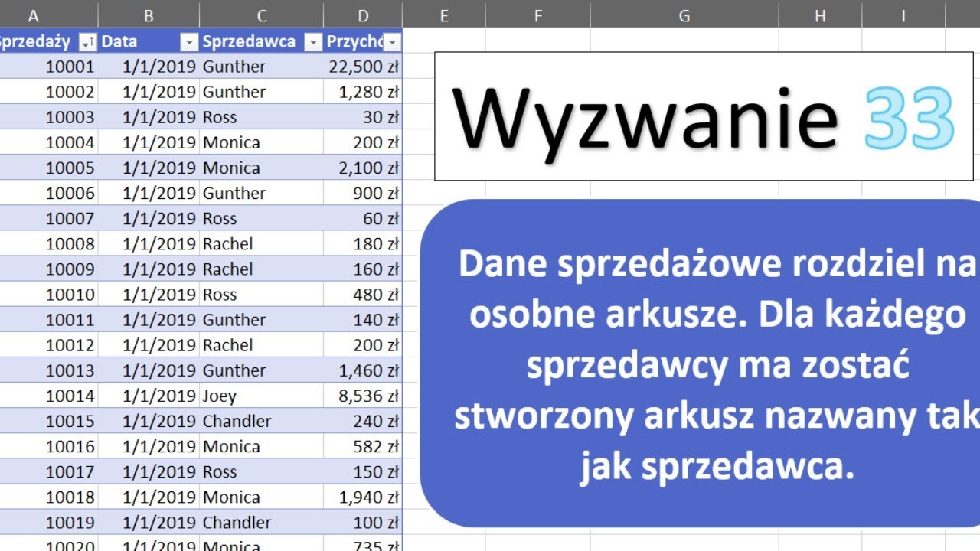Click cell with sale ID 10019
This screenshot has width=980, height=551.
49,522
